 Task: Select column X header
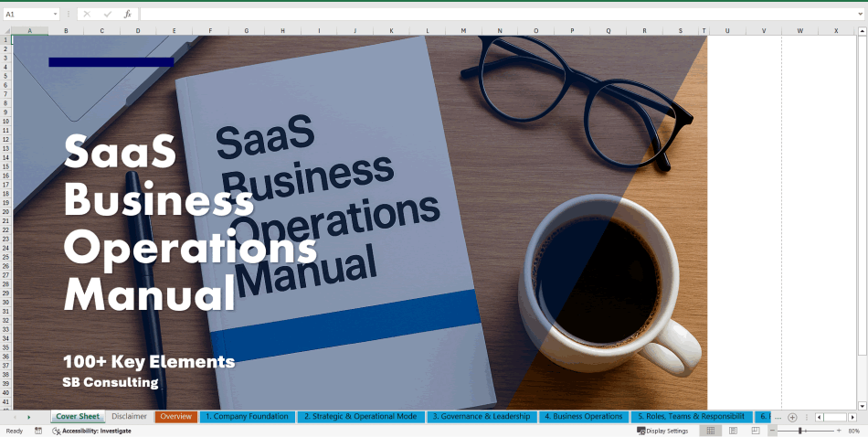pyautogui.click(x=836, y=30)
